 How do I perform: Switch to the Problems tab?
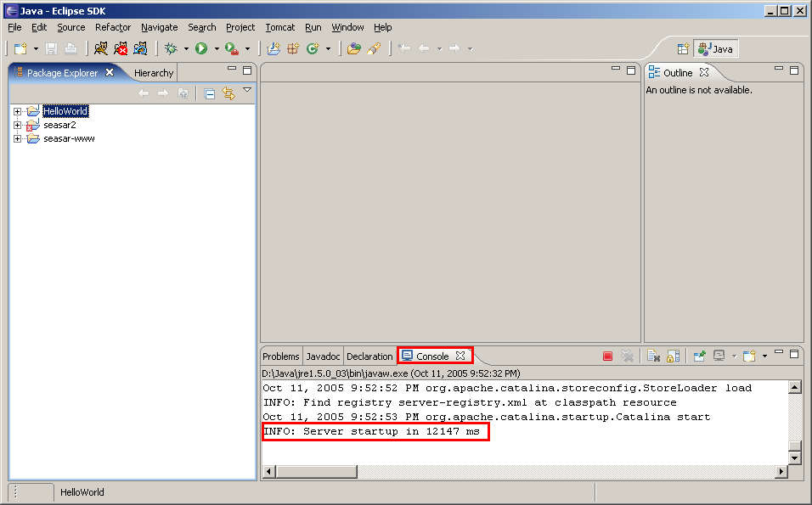[280, 356]
